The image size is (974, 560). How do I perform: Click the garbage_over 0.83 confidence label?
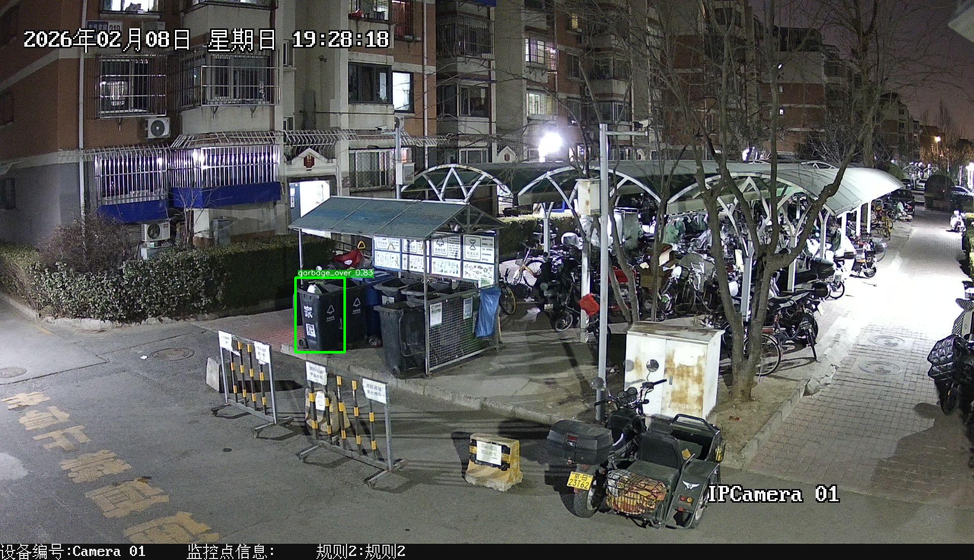(335, 273)
